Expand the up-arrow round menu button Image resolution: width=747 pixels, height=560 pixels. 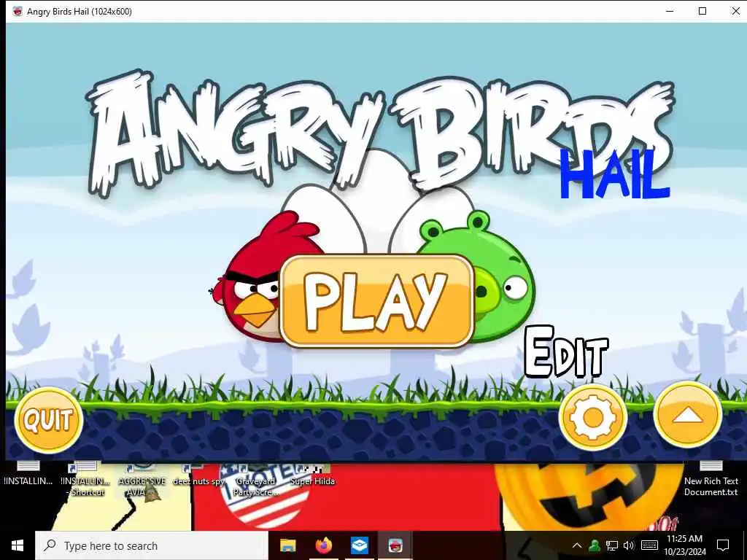click(x=687, y=416)
